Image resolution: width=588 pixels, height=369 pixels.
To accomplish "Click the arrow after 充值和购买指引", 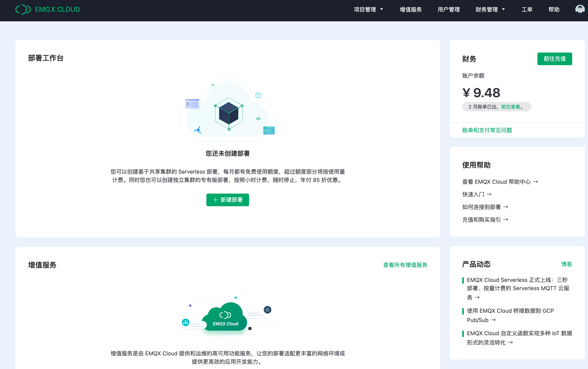I will (506, 219).
